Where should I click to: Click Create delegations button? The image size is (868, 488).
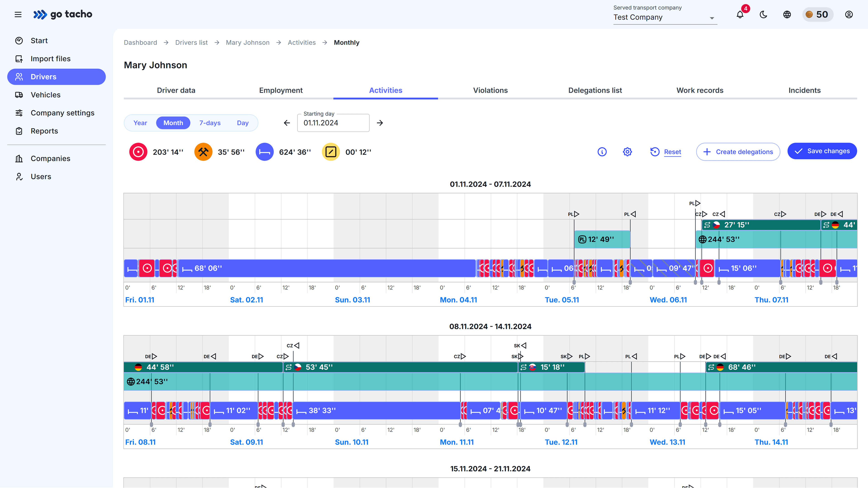(738, 152)
